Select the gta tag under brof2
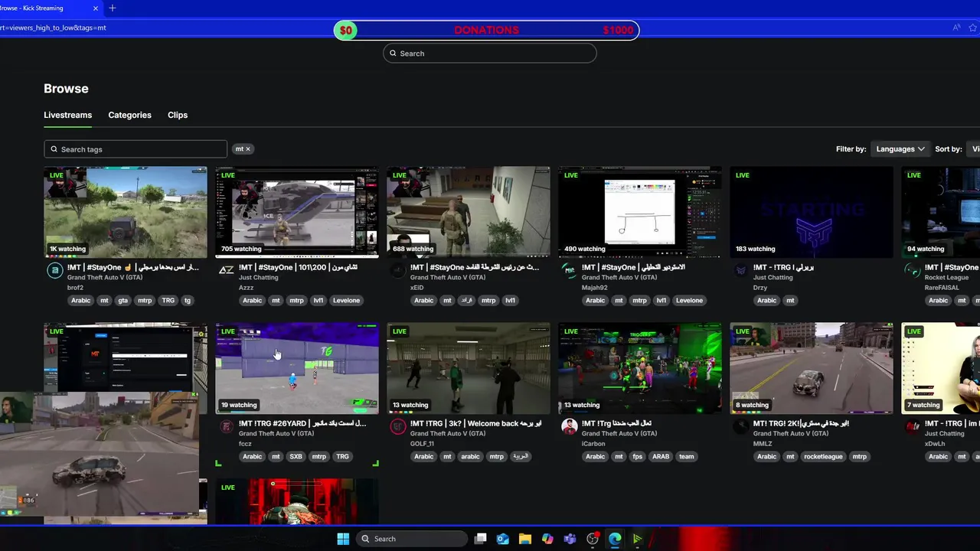The height and width of the screenshot is (551, 980). (122, 301)
